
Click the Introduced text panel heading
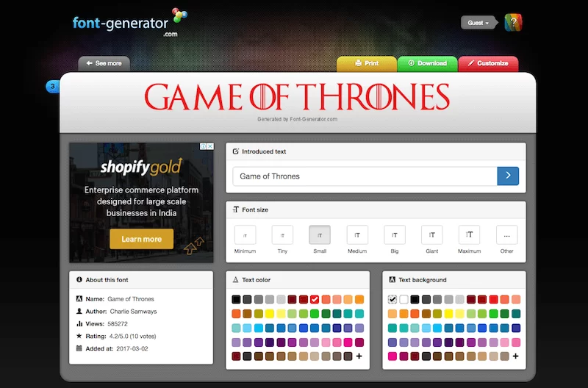pos(264,151)
